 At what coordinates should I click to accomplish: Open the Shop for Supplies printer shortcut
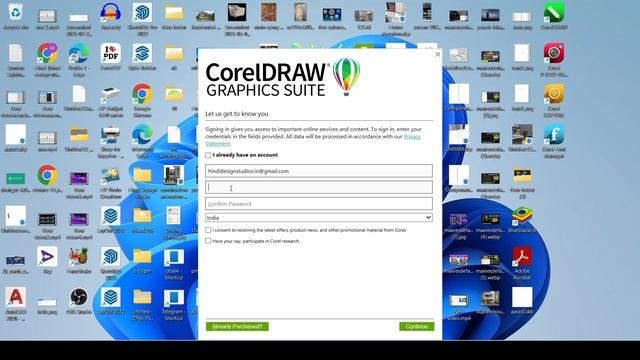[x=111, y=135]
